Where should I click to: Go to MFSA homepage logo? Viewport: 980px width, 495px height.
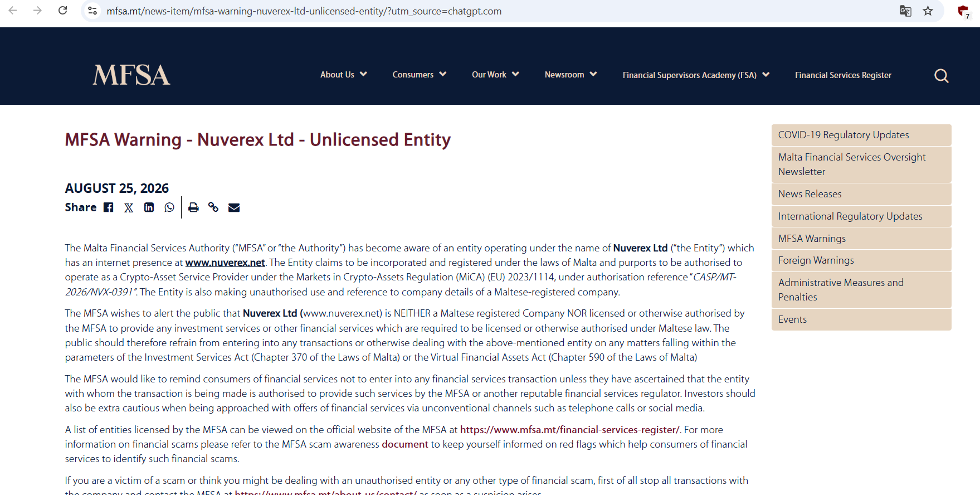click(x=131, y=75)
